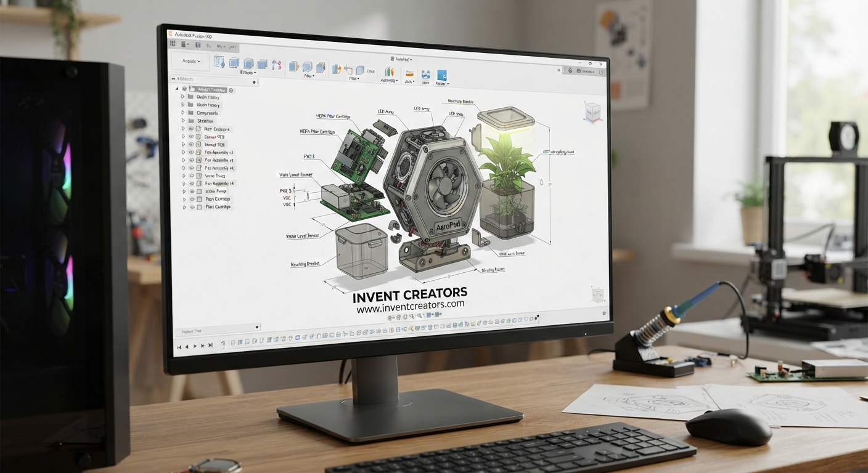Jump to timeline start with skip-to-beginning button
Image resolution: width=868 pixels, height=473 pixels.
click(x=179, y=347)
